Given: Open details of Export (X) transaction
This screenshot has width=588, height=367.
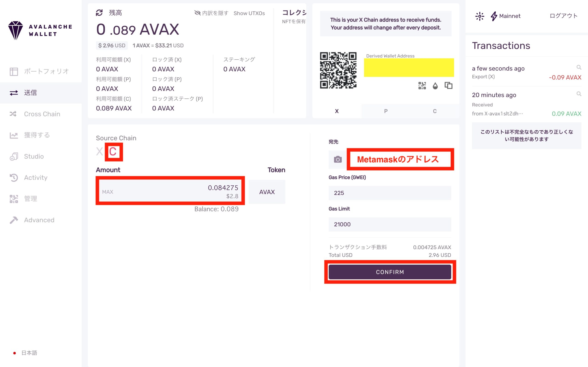Looking at the screenshot, I should coord(579,67).
